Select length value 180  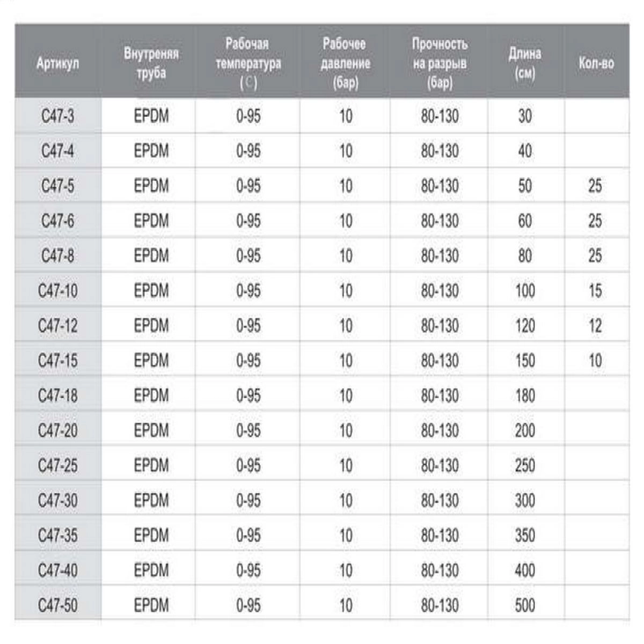[x=525, y=396]
